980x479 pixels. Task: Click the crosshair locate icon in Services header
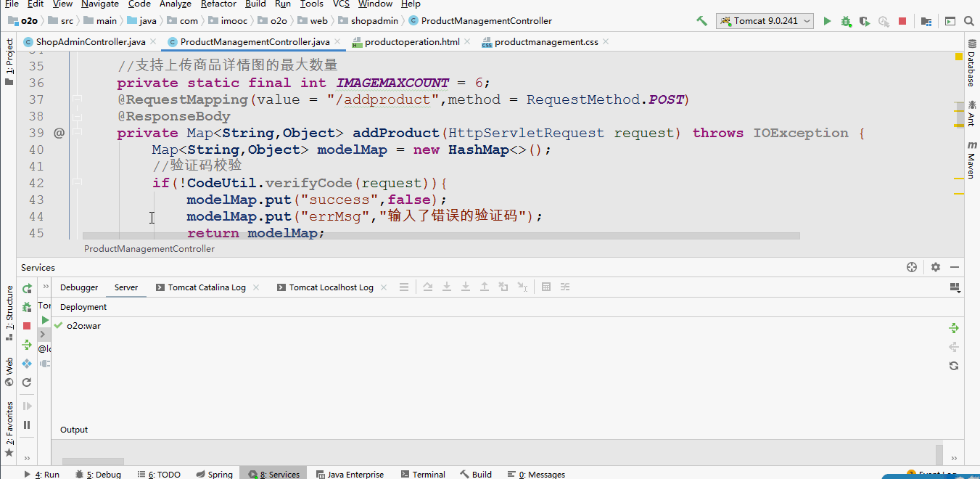pos(912,267)
